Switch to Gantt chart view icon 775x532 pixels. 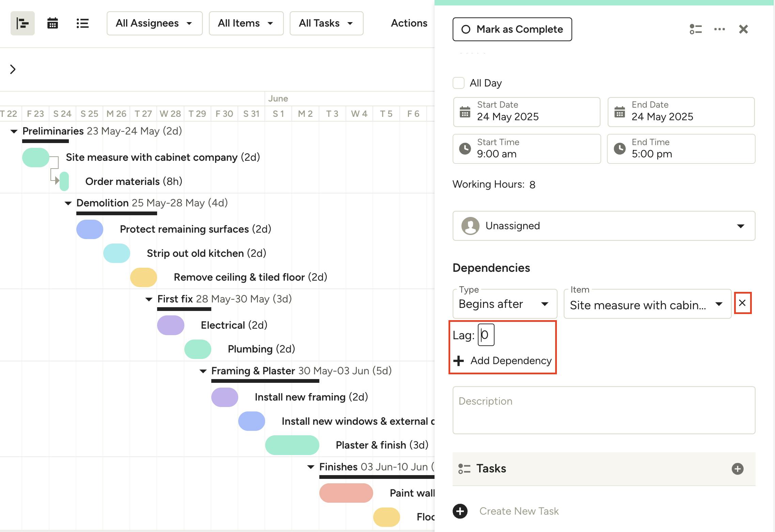pos(22,24)
